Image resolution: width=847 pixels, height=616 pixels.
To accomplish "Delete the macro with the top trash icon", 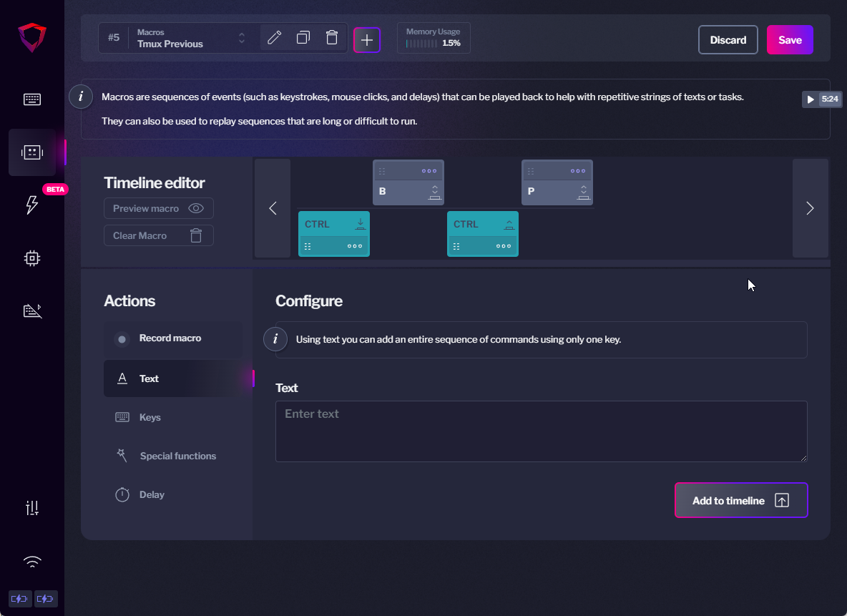I will pyautogui.click(x=332, y=38).
